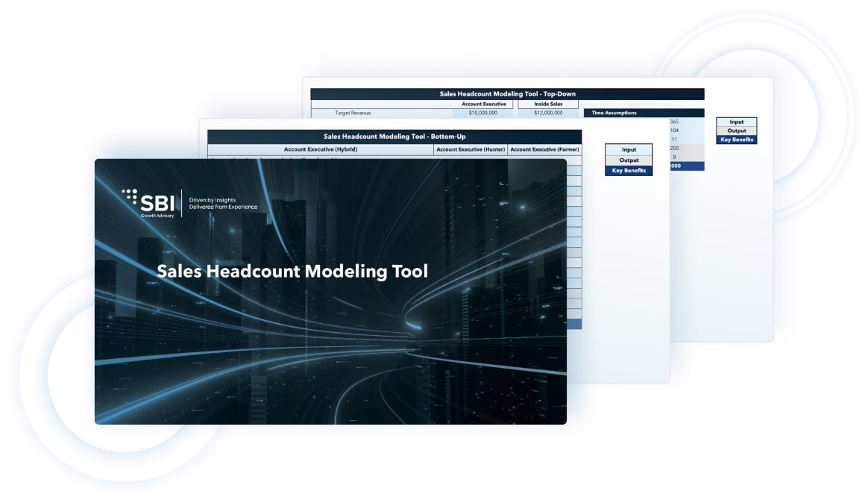The width and height of the screenshot is (868, 500).
Task: Select the Account Executive (Hunter) column header
Action: point(471,150)
